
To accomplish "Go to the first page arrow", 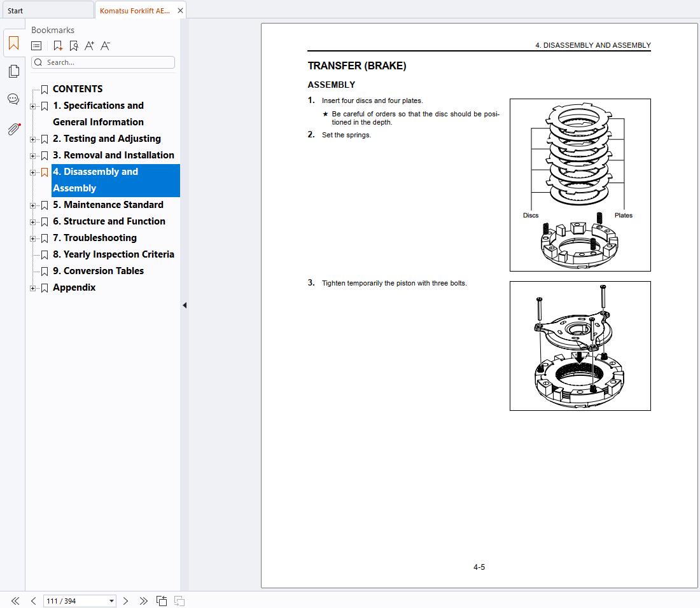I will (x=15, y=601).
